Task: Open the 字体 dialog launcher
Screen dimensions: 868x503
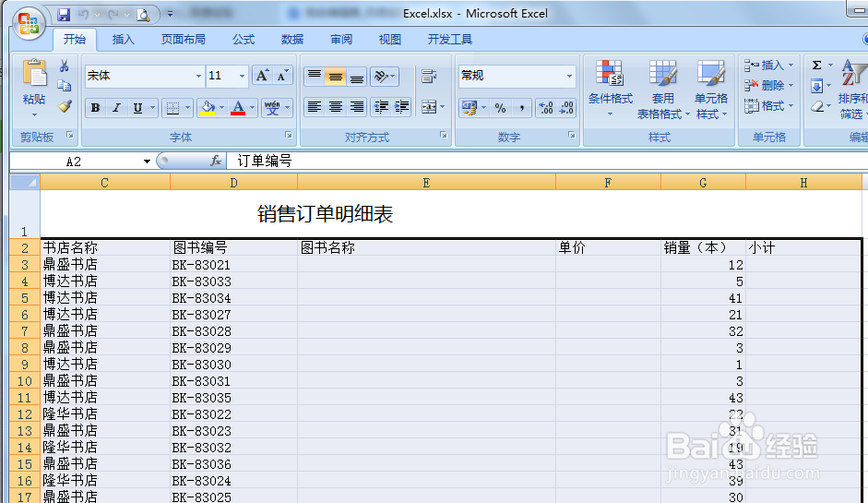Action: point(289,135)
